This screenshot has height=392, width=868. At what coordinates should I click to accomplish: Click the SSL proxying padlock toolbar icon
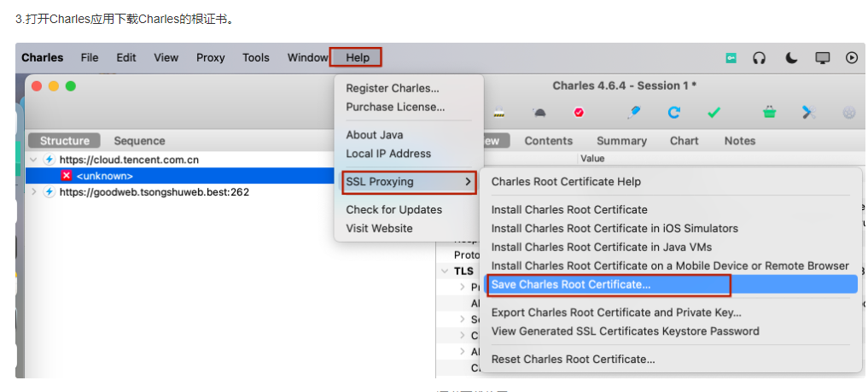(499, 113)
